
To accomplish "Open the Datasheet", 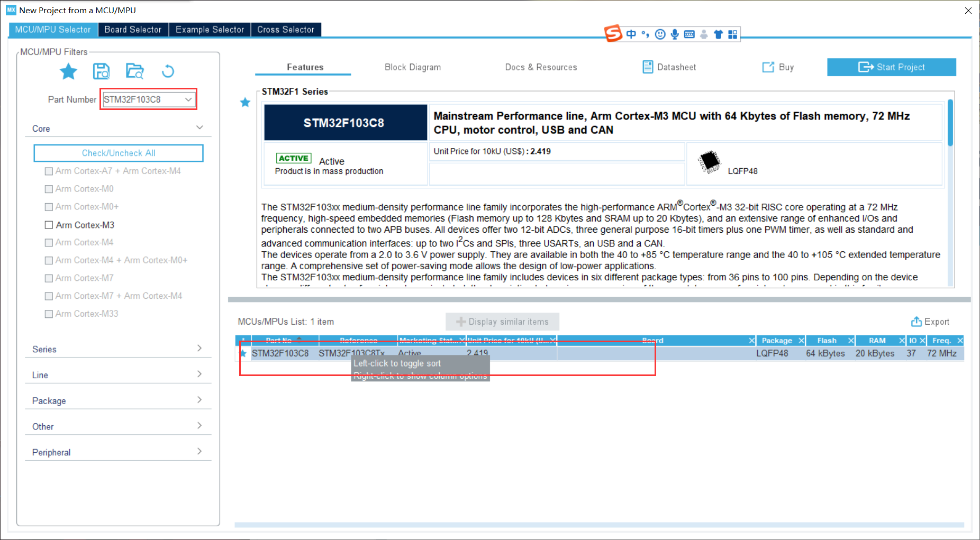I will click(669, 67).
